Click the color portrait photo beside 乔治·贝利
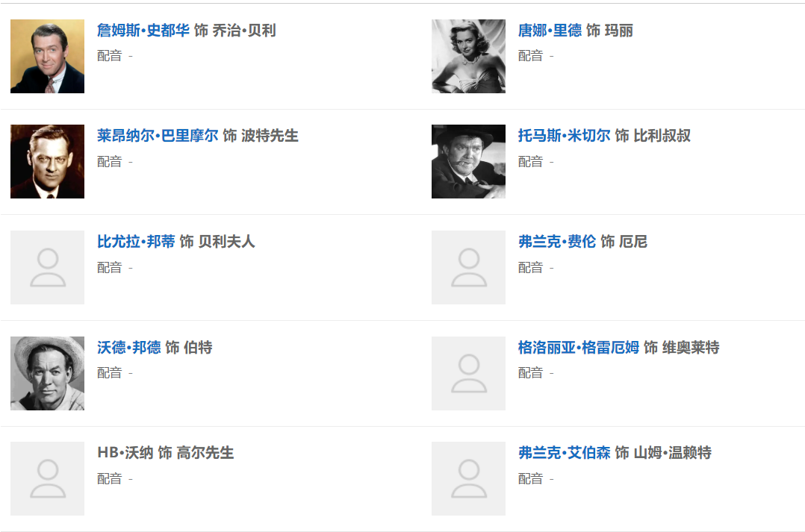This screenshot has height=532, width=805. 47,57
